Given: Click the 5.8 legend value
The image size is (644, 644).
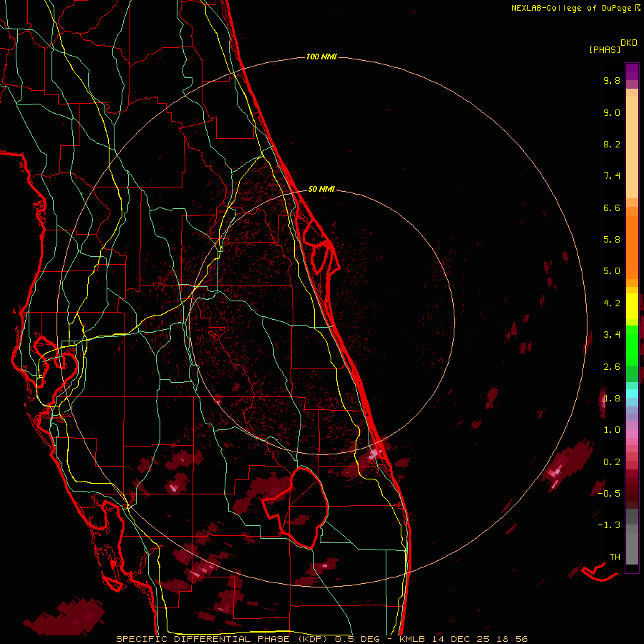Looking at the screenshot, I should click(x=612, y=240).
